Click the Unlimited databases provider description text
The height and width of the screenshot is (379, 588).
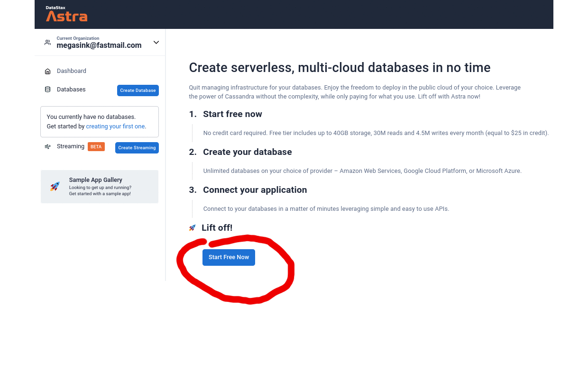[362, 171]
